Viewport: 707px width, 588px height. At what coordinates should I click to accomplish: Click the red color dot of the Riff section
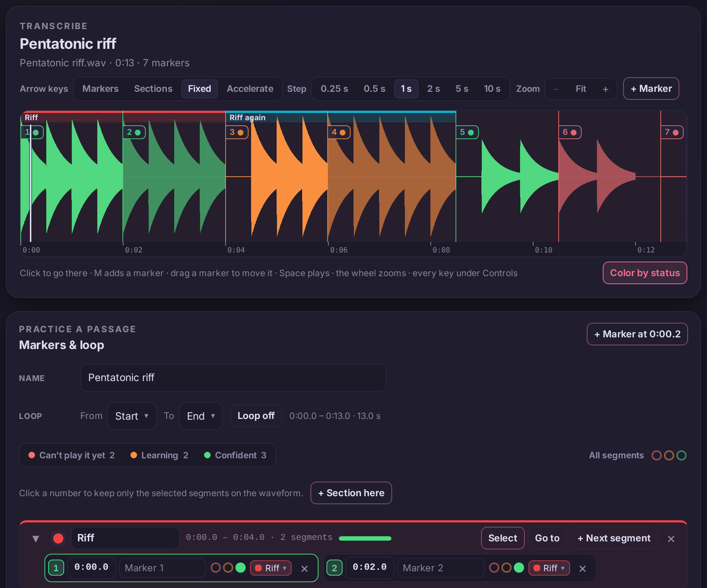[58, 538]
